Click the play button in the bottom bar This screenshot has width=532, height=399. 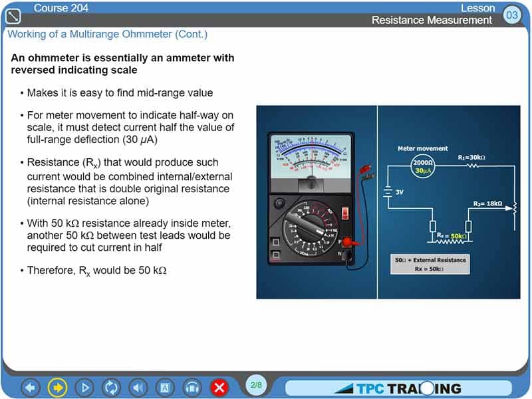tap(84, 388)
